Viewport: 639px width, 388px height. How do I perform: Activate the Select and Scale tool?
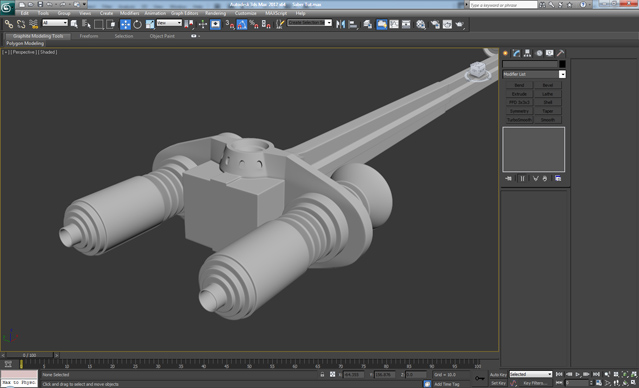150,24
